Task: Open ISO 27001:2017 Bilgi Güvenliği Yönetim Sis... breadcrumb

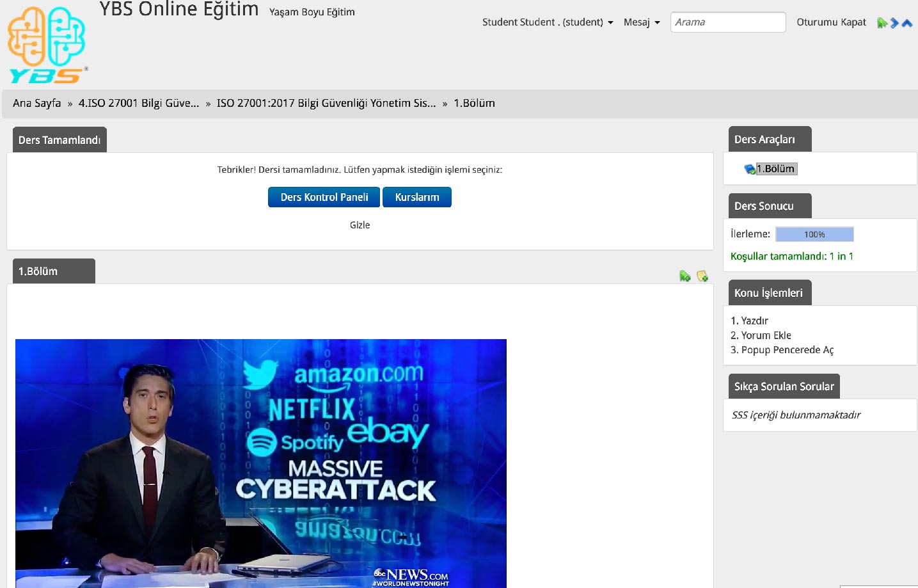Action: (326, 103)
